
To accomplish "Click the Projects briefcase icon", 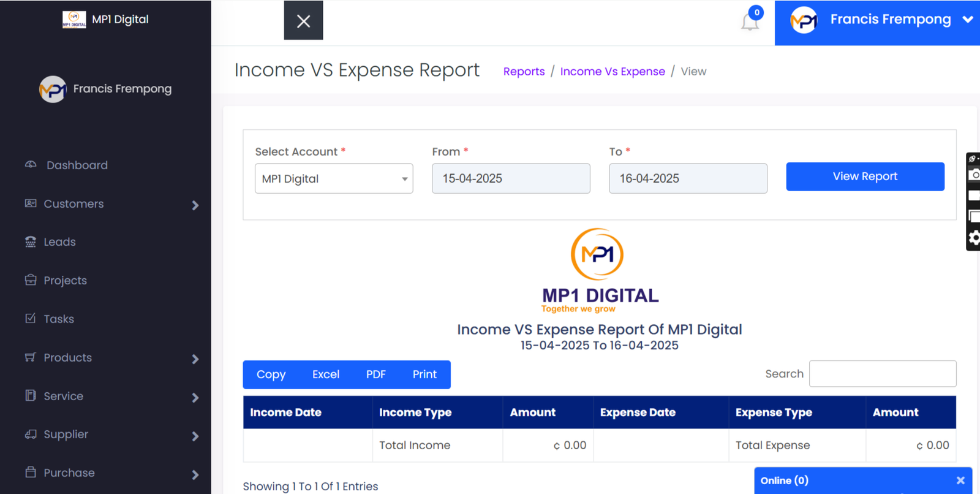I will point(31,280).
